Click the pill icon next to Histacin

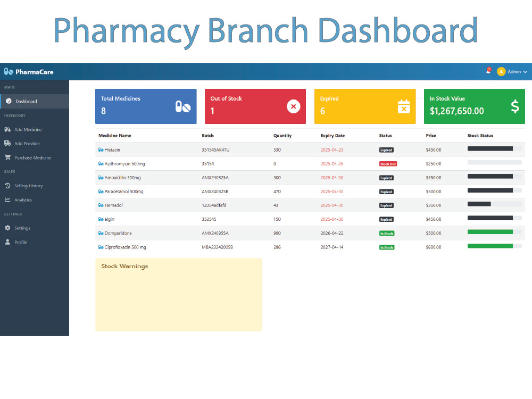pos(101,149)
